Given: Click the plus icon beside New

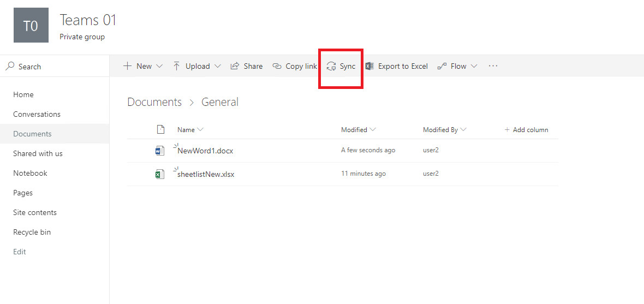Looking at the screenshot, I should (x=127, y=66).
